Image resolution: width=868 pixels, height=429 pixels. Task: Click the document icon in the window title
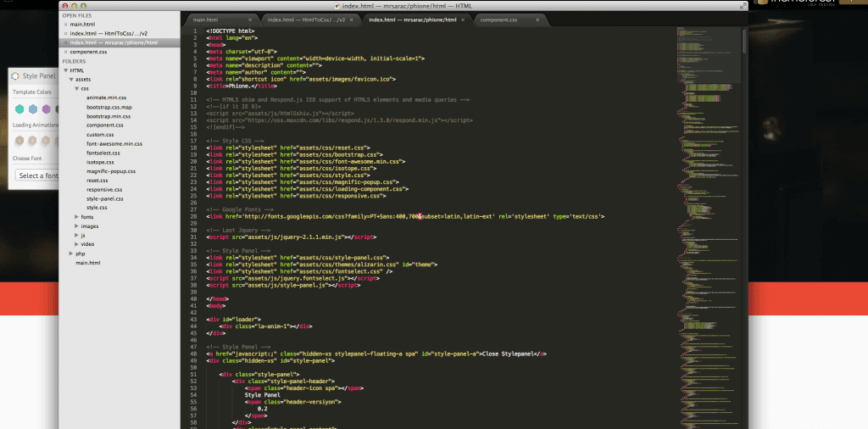coord(337,6)
